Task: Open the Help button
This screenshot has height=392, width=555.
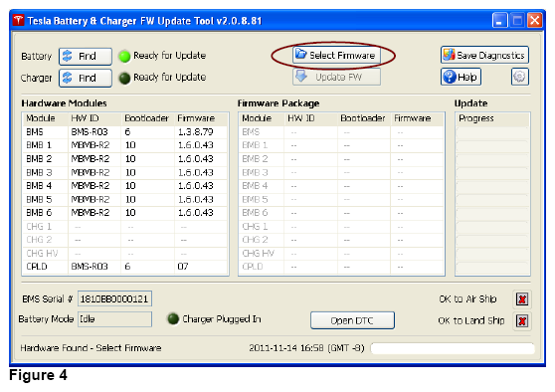Action: click(x=461, y=77)
